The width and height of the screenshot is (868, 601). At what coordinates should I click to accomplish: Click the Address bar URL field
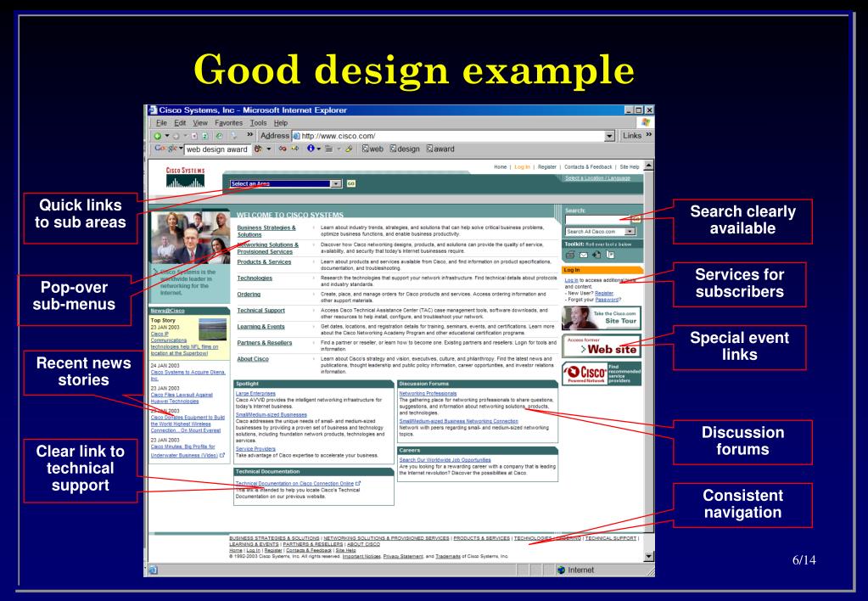point(451,136)
